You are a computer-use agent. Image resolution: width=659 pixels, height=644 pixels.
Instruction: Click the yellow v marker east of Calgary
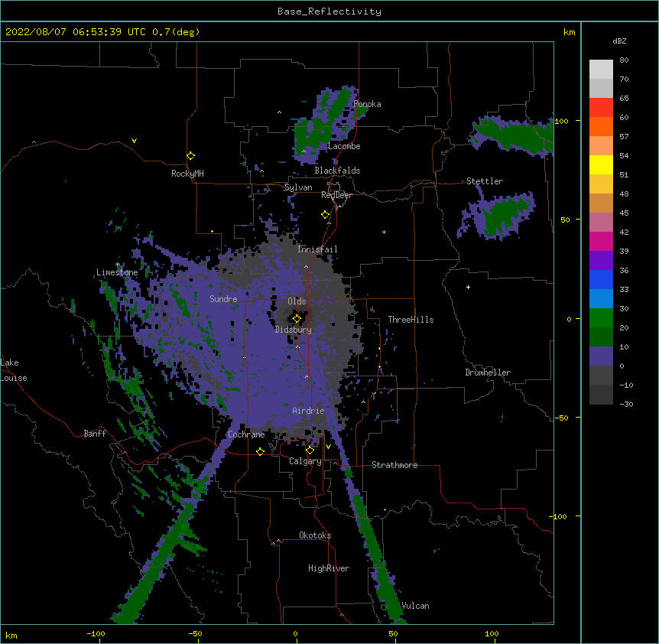pos(328,447)
